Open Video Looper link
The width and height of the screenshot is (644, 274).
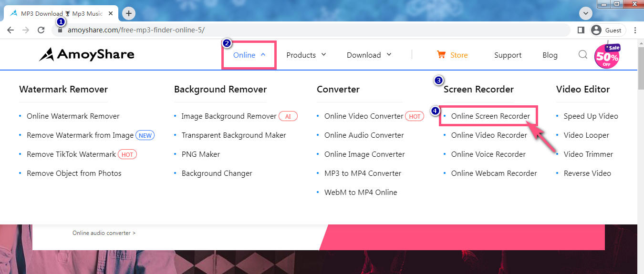[586, 135]
